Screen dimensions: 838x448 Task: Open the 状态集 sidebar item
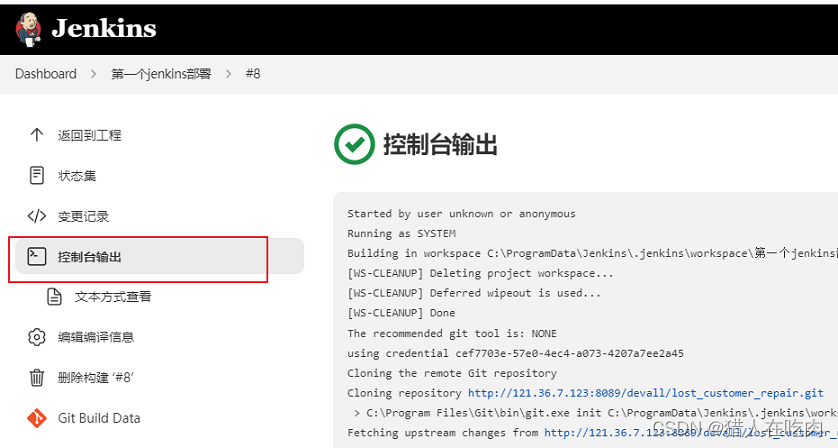point(77,176)
